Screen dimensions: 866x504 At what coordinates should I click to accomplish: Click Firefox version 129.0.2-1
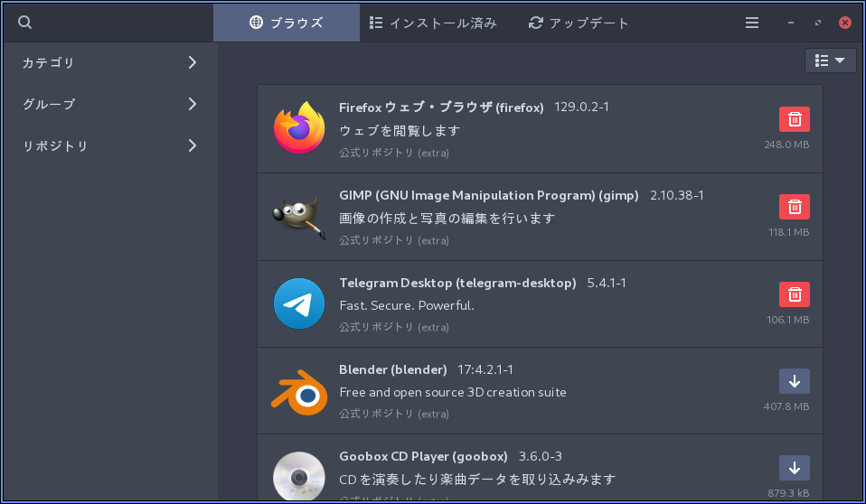581,107
